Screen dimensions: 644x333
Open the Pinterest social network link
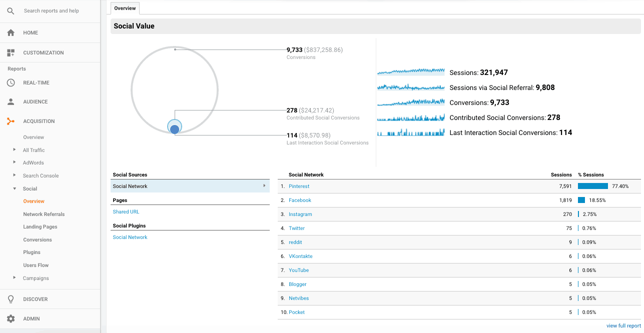click(299, 186)
